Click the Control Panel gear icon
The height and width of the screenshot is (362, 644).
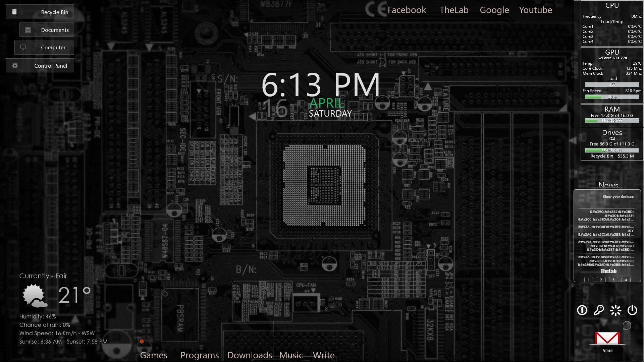pos(15,66)
